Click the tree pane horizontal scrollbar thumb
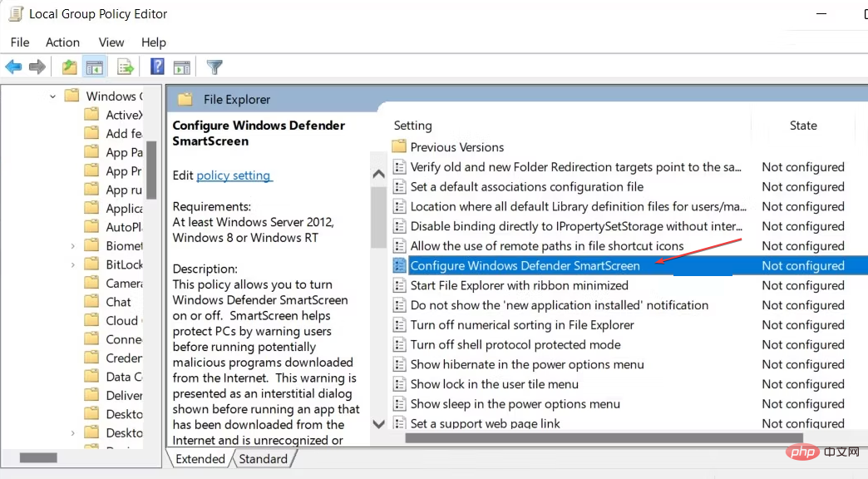Viewport: 868px width, 479px height. coord(38,458)
